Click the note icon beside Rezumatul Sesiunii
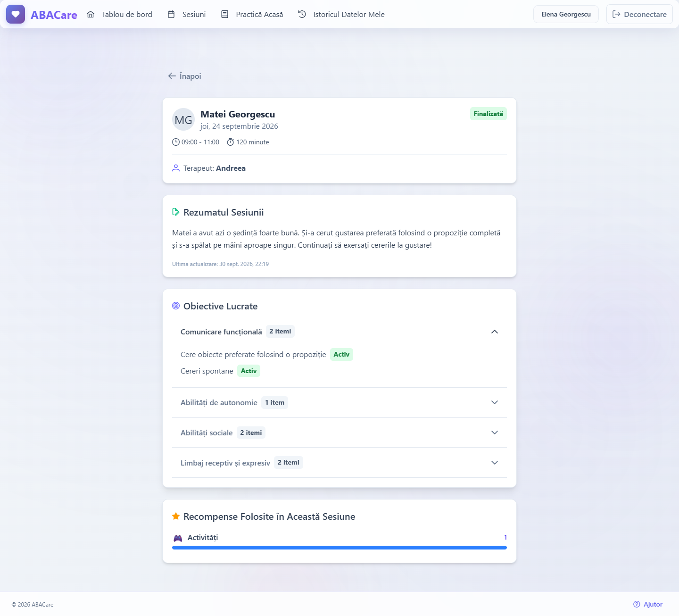This screenshot has width=679, height=616. pos(176,212)
